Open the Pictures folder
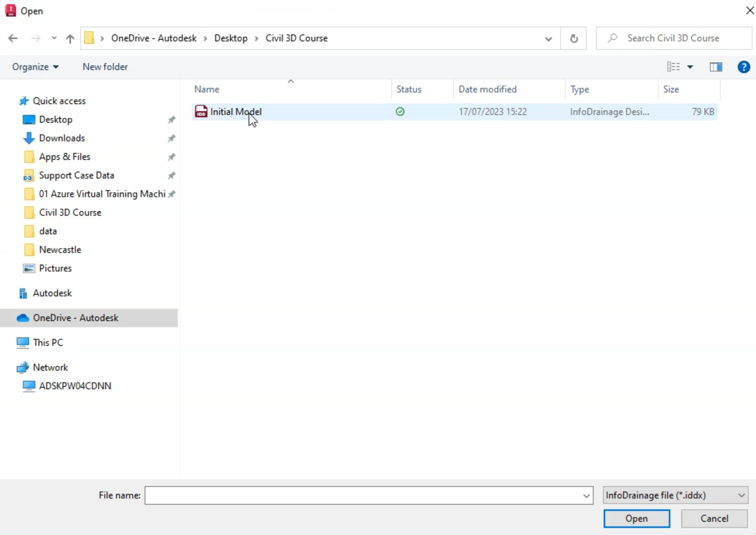This screenshot has height=535, width=756. 55,268
